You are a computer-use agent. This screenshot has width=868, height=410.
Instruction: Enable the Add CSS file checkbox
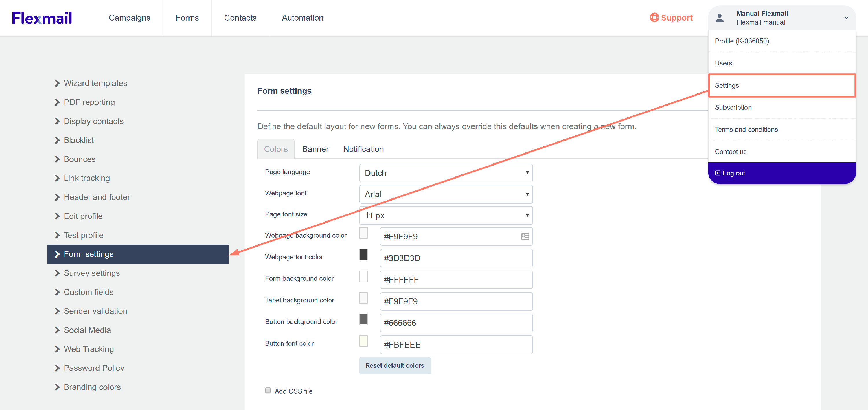pos(268,390)
